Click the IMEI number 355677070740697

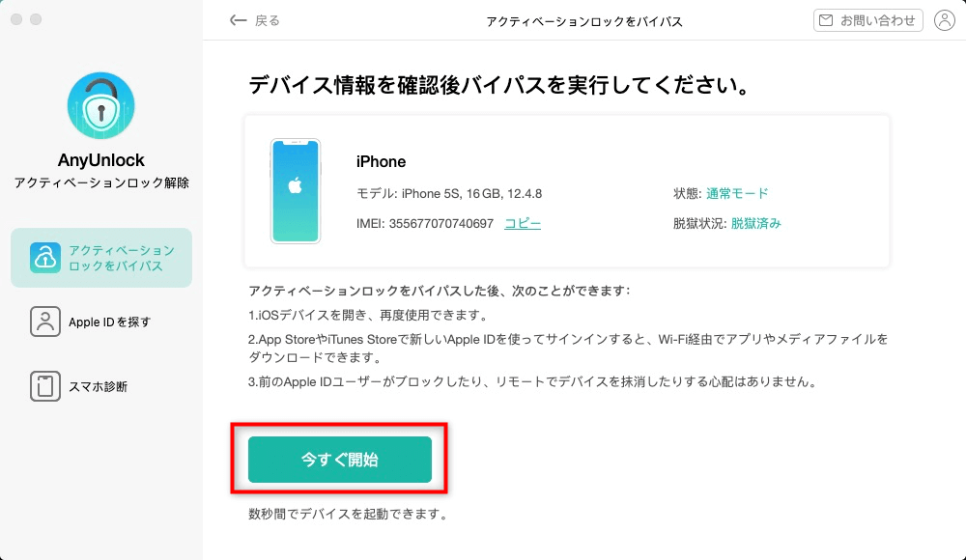pyautogui.click(x=441, y=223)
